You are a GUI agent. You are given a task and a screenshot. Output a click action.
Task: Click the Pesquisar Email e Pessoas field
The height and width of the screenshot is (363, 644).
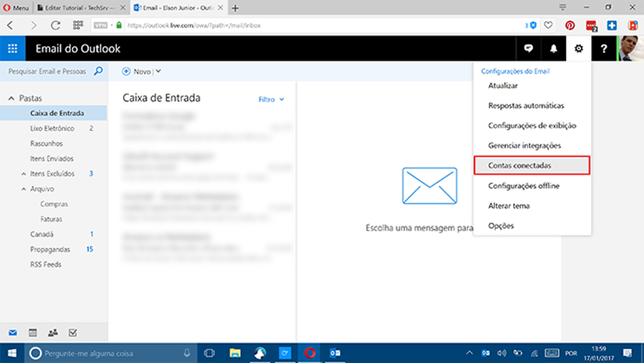tap(47, 71)
